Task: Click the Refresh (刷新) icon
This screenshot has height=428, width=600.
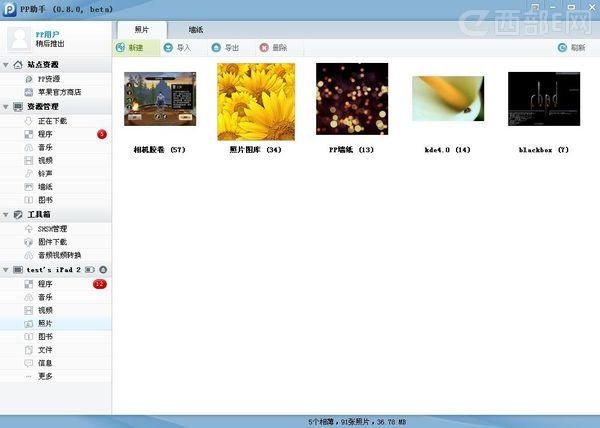Action: click(x=562, y=47)
